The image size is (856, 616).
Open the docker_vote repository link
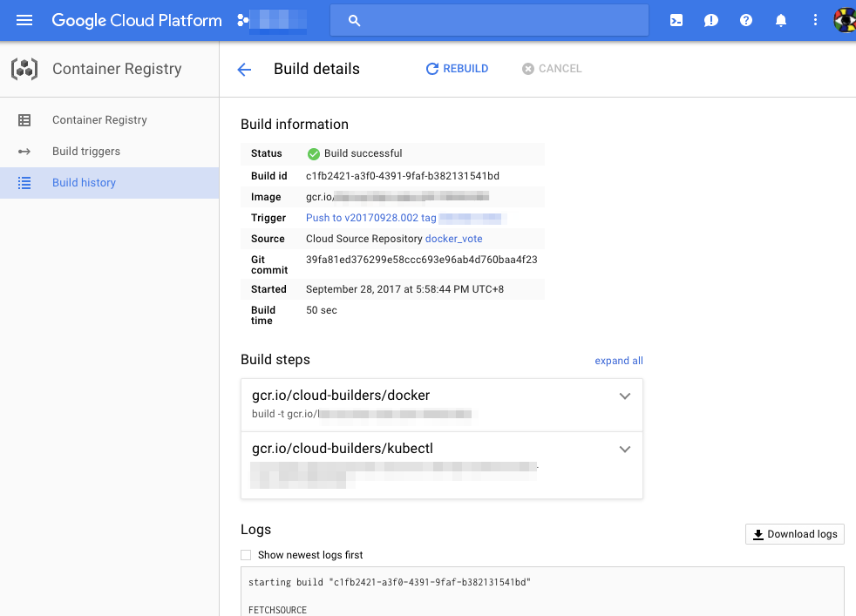pyautogui.click(x=453, y=239)
